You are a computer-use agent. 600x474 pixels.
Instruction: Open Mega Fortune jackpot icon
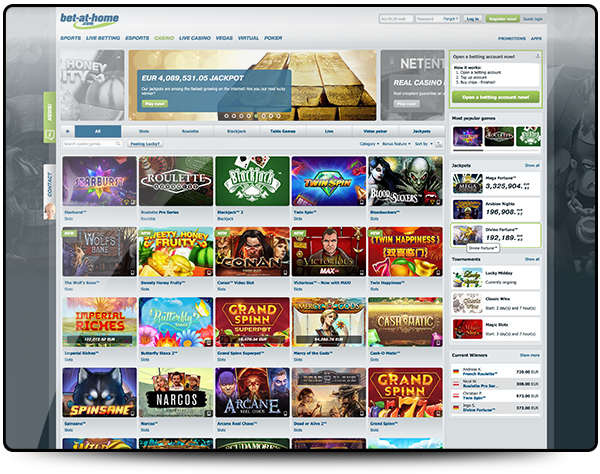coord(467,183)
